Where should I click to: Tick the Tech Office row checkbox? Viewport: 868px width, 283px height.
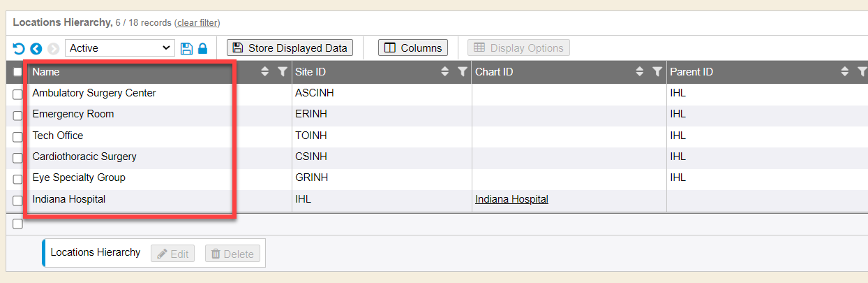pos(17,138)
